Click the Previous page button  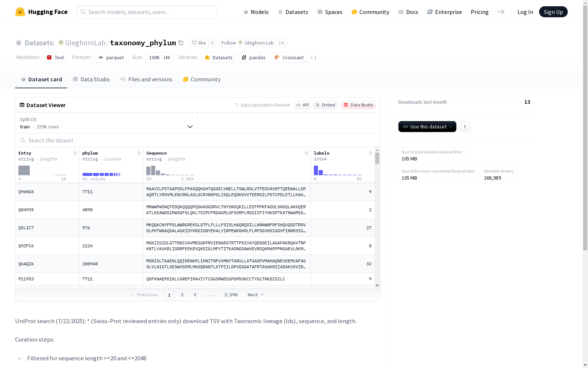144,295
